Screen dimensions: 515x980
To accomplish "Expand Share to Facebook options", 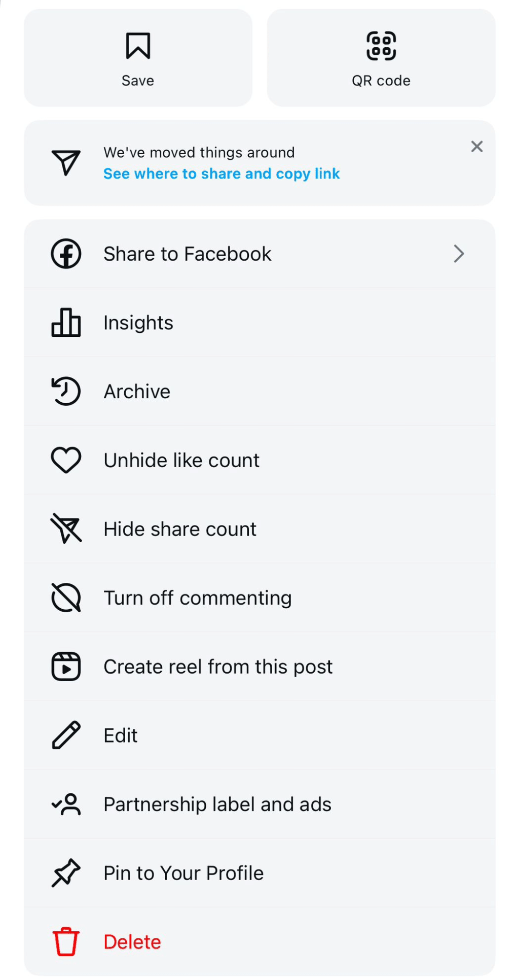I will point(187,254).
